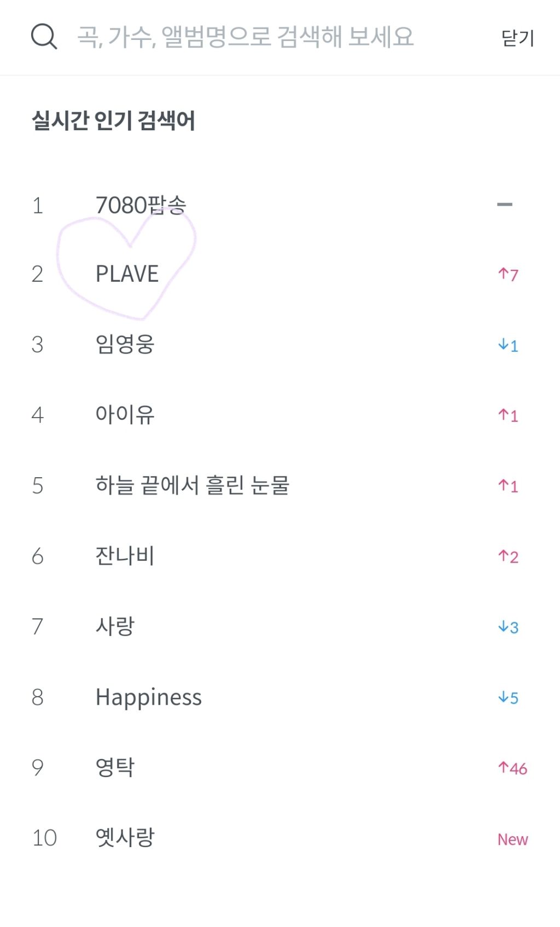
Task: Select the 7080팝송 trending search
Action: pyautogui.click(x=141, y=206)
